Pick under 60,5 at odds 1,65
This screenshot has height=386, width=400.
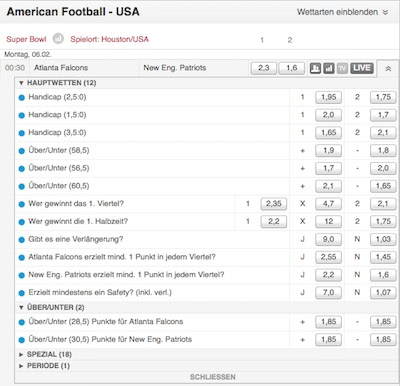(x=383, y=186)
